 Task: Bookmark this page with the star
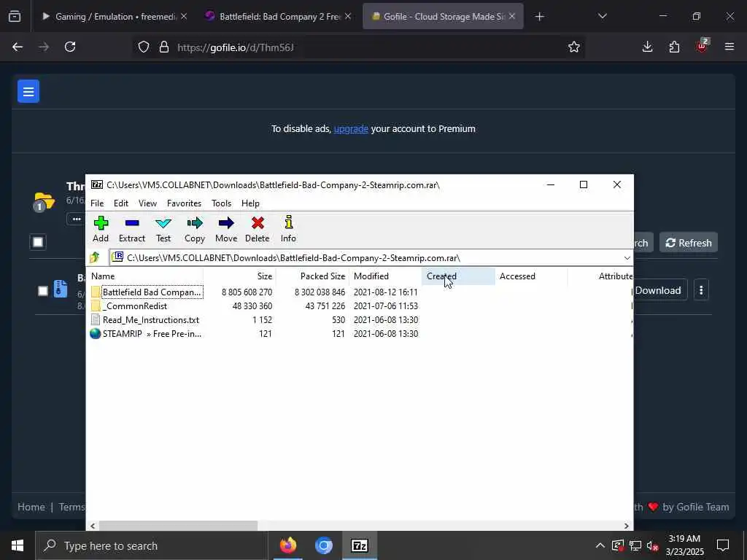573,47
